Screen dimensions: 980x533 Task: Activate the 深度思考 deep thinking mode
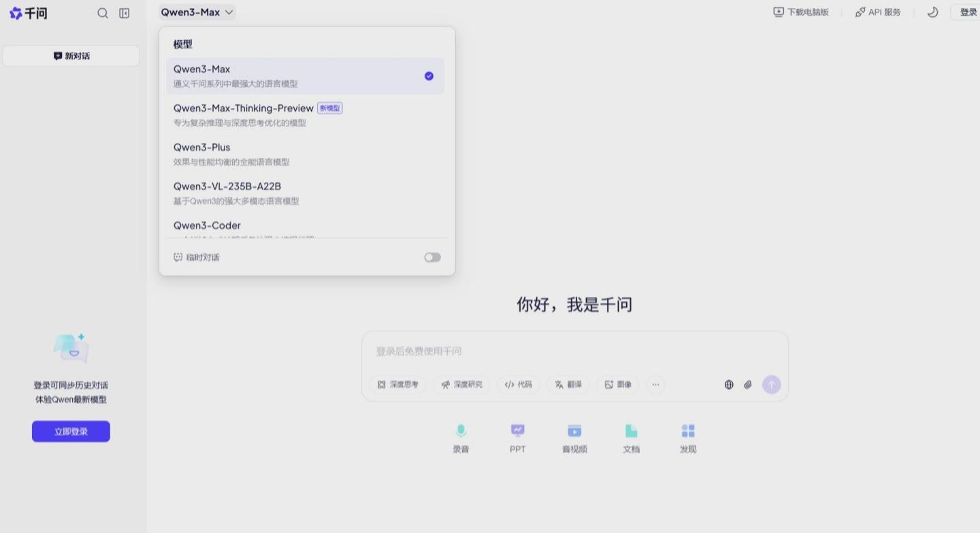click(398, 385)
